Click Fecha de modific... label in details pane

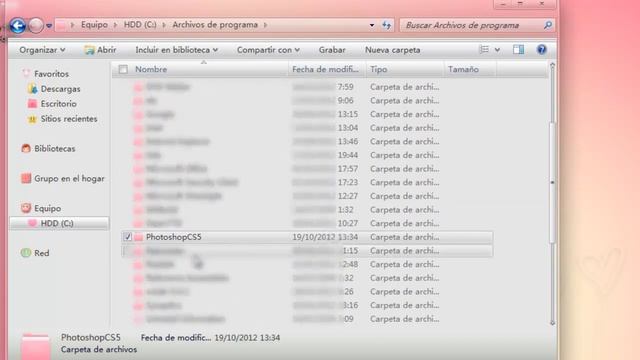[x=176, y=338]
